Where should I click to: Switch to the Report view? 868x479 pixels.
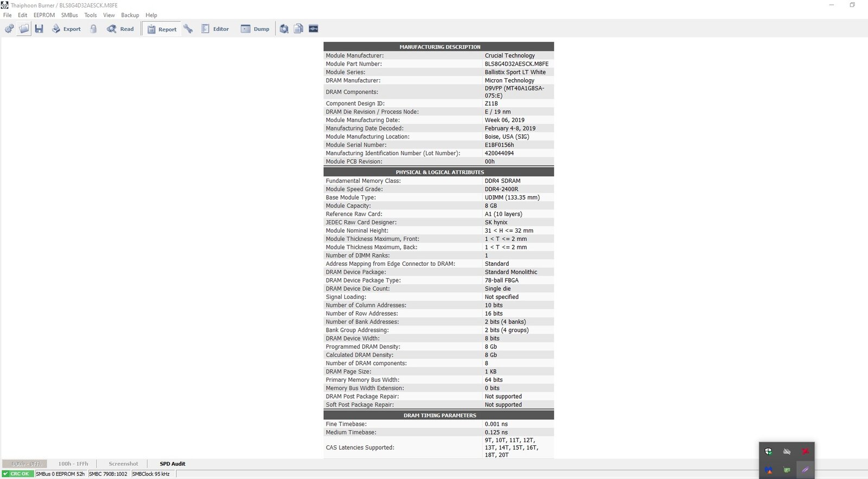pyautogui.click(x=162, y=29)
